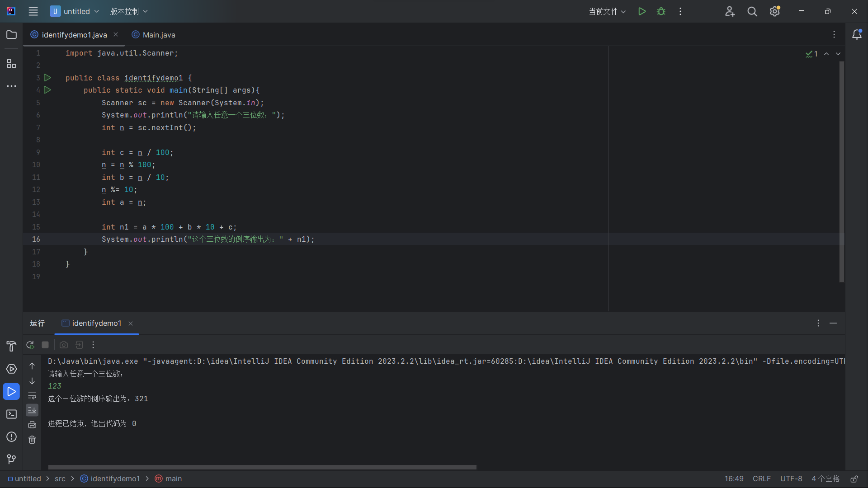Clear console with trash icon
Viewport: 868px width, 488px height.
coord(32,440)
